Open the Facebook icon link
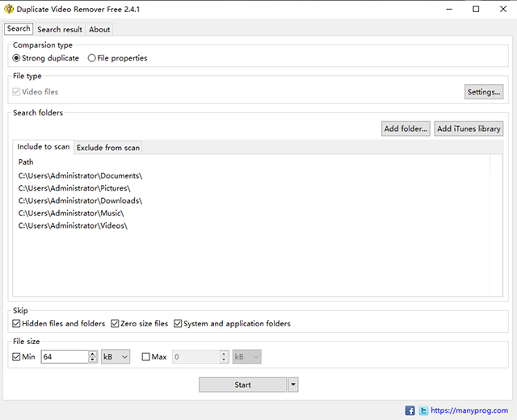This screenshot has width=517, height=420. coord(410,410)
